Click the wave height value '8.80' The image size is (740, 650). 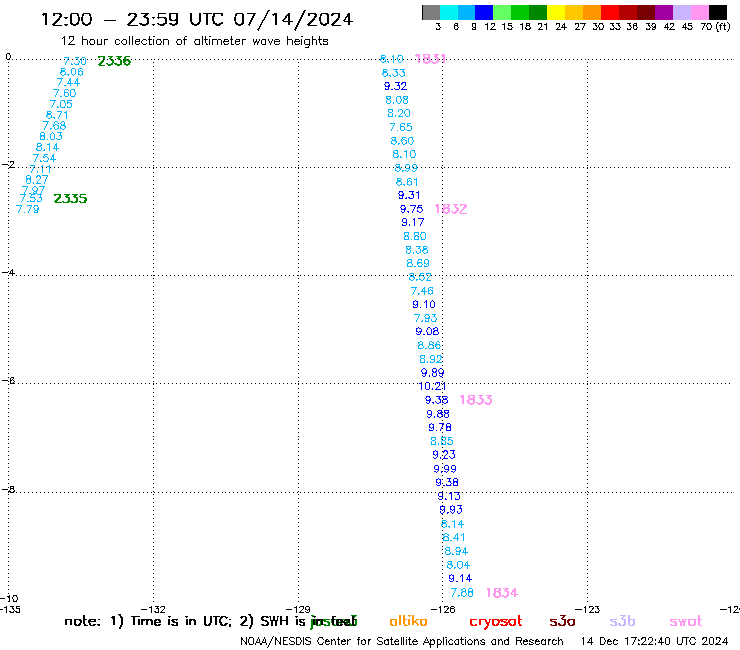tap(414, 236)
